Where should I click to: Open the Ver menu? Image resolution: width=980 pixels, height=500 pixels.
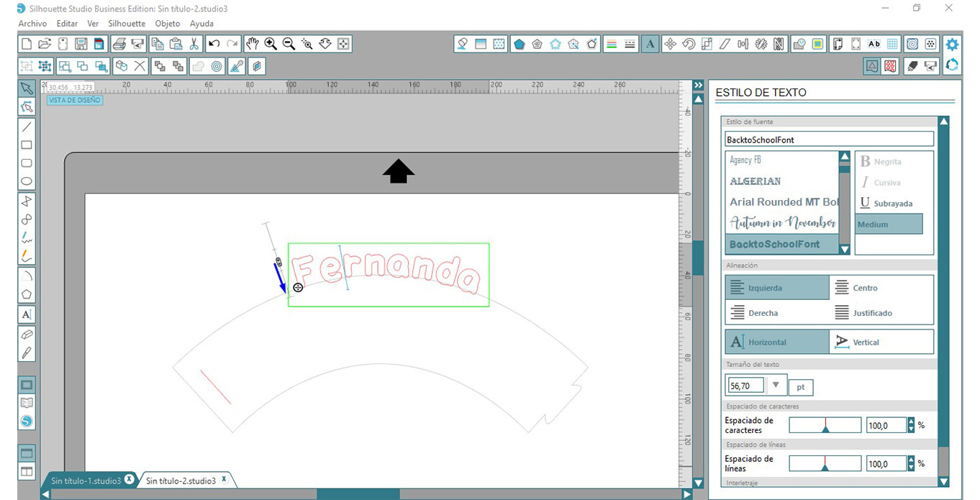click(x=93, y=24)
